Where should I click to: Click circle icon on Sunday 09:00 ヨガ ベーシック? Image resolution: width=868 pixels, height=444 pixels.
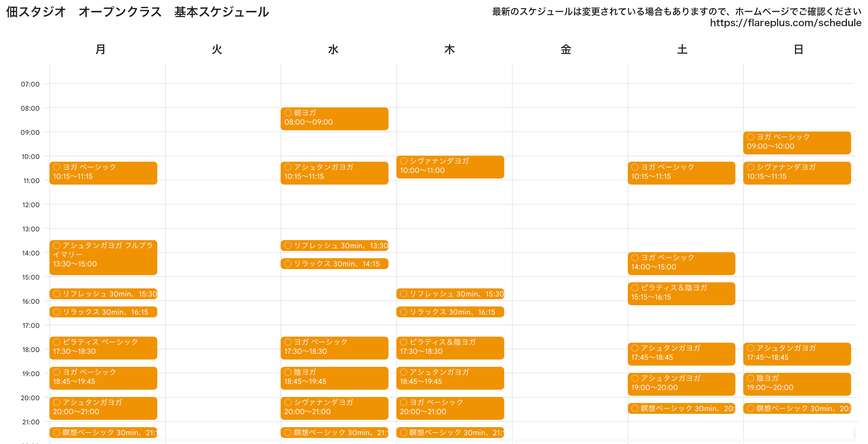point(750,137)
